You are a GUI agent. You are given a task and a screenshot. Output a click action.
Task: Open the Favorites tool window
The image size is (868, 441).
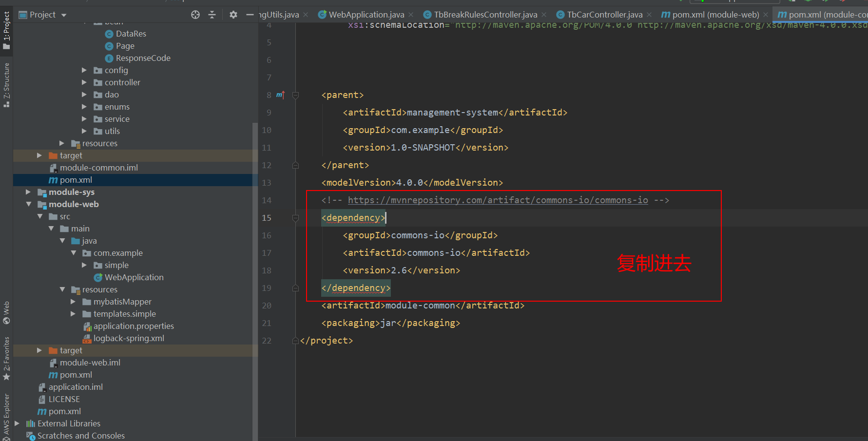click(x=6, y=359)
